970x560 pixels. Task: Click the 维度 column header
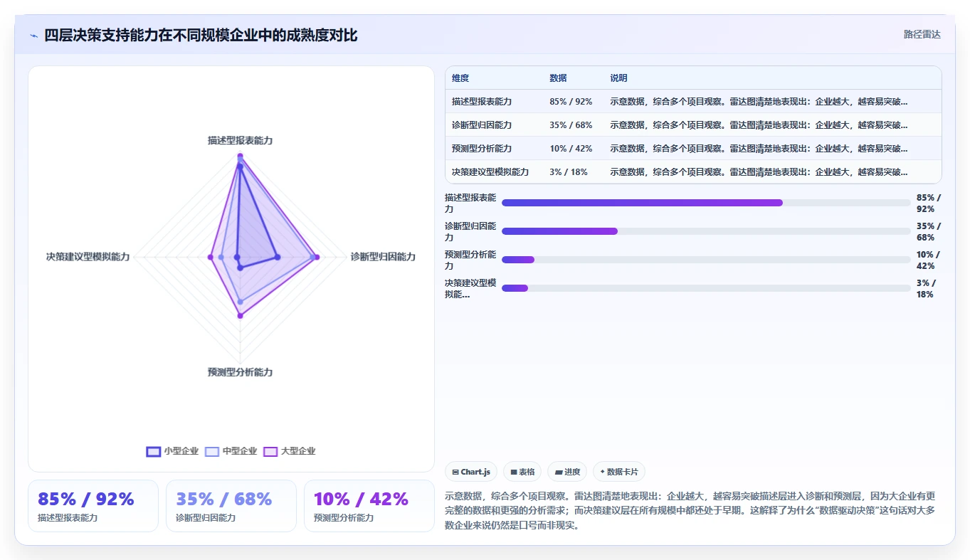coord(460,78)
